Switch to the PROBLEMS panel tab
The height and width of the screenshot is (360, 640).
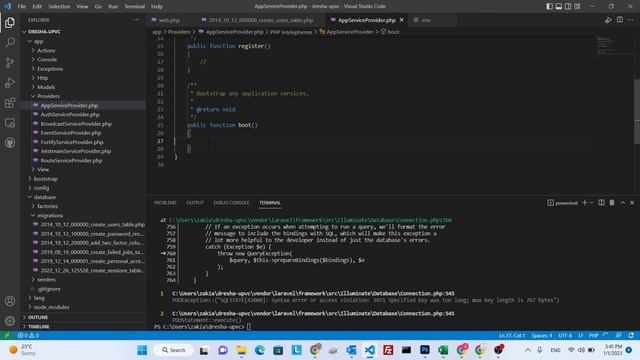165,202
